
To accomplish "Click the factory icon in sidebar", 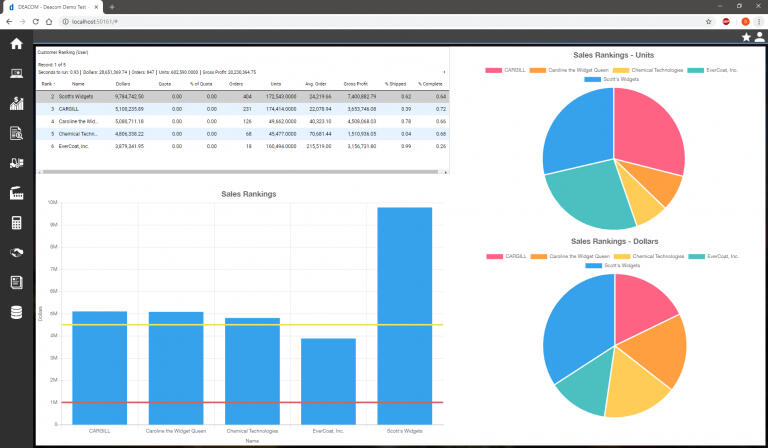I will 16,193.
